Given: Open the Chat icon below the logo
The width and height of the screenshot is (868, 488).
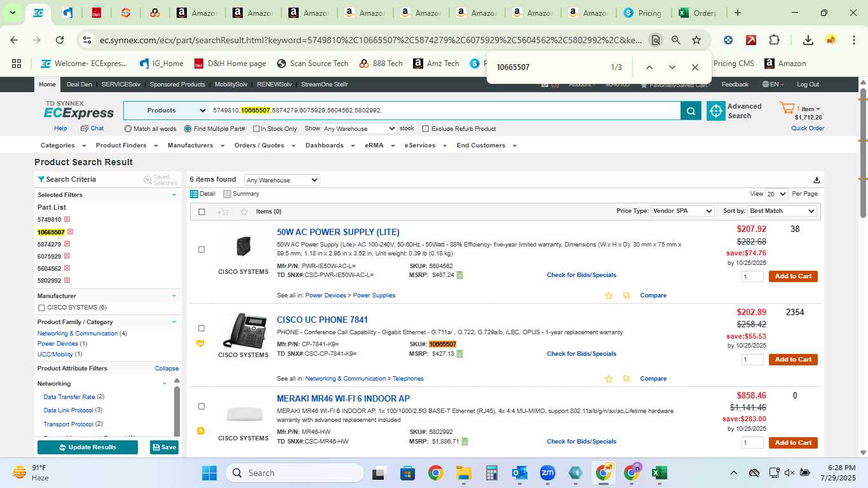Looking at the screenshot, I should 86,128.
